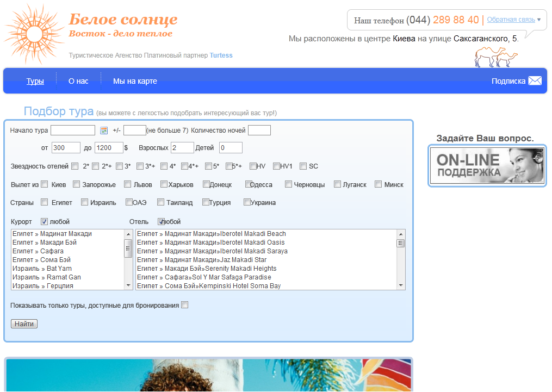Click hotel list scroll up arrow

[401, 234]
